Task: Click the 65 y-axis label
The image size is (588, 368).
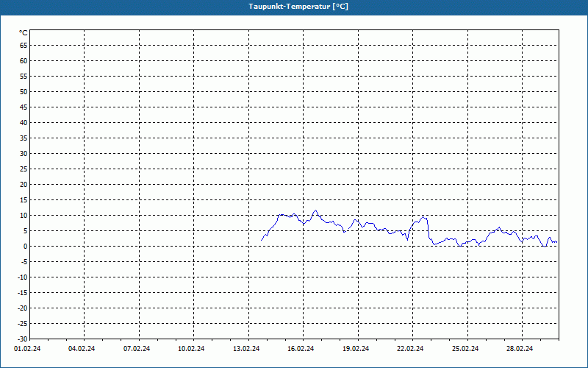Action: pyautogui.click(x=24, y=46)
